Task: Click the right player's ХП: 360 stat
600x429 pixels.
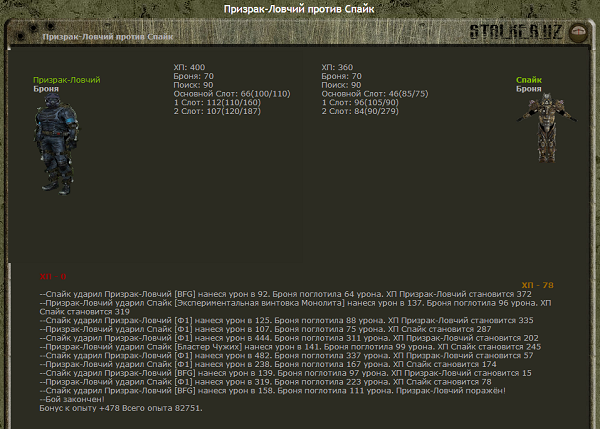Action: pos(337,67)
